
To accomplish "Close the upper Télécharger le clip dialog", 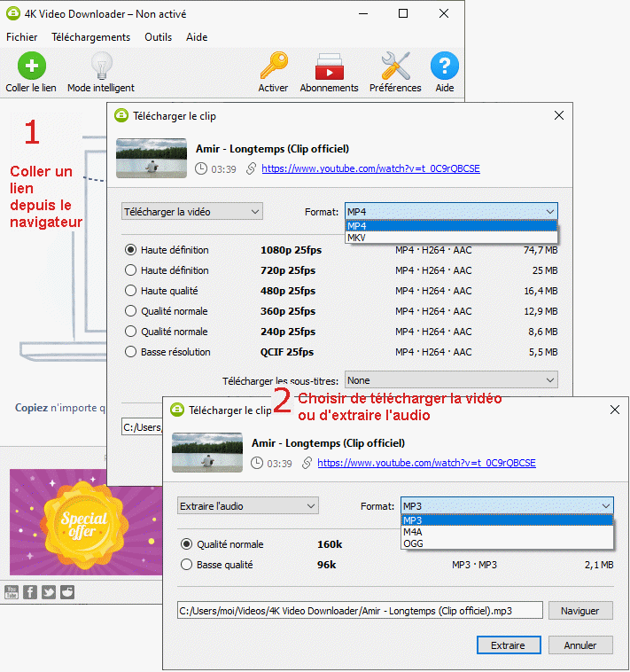I will coord(559,115).
